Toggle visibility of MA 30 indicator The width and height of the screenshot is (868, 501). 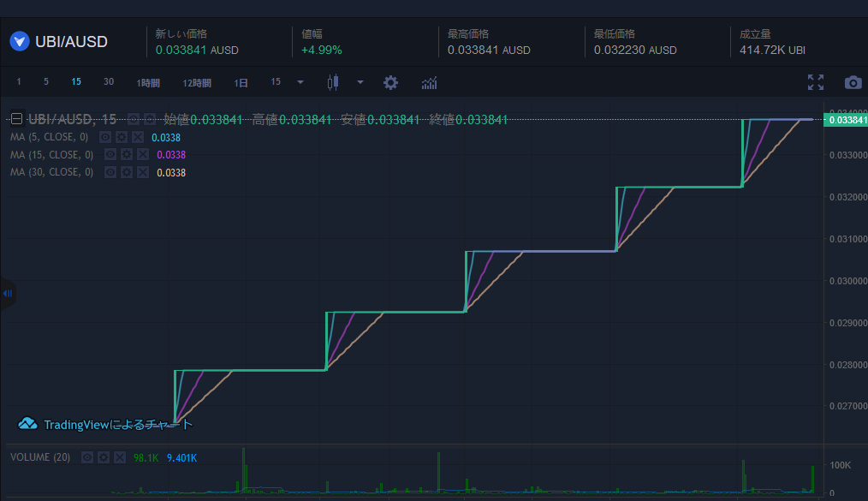110,173
